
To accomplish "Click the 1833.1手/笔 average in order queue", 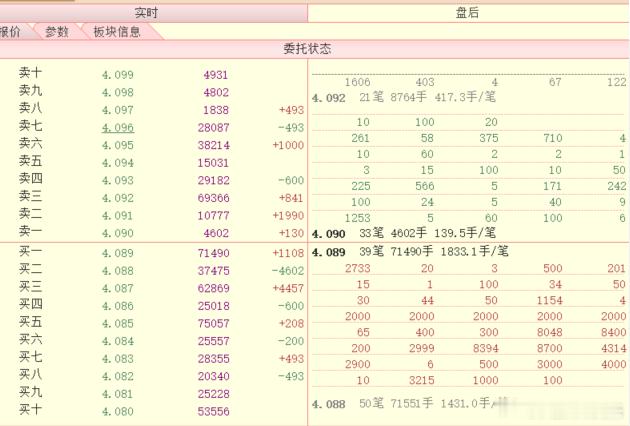I will 475,252.
